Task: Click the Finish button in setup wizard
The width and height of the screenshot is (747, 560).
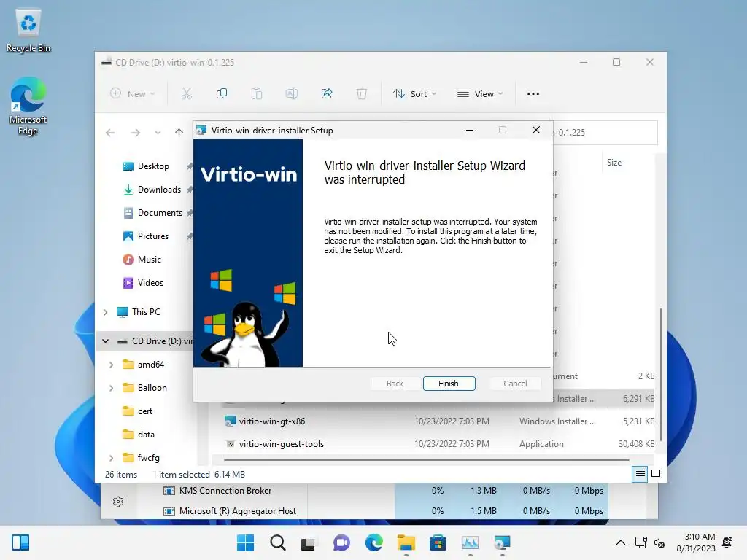Action: [449, 384]
